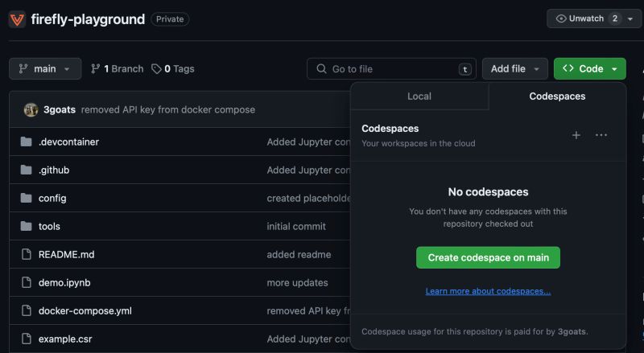The height and width of the screenshot is (353, 644).
Task: Expand the Add file dropdown
Action: click(515, 69)
